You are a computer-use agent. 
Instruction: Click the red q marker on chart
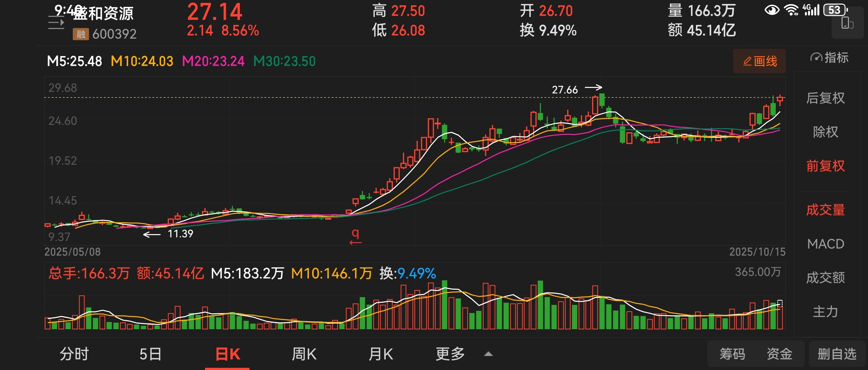[355, 233]
